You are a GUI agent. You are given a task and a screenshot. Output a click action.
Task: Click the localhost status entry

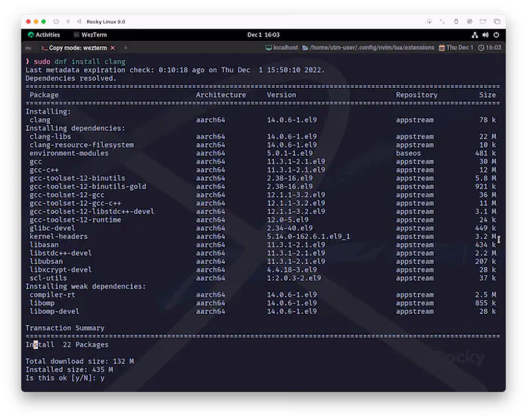click(x=282, y=48)
